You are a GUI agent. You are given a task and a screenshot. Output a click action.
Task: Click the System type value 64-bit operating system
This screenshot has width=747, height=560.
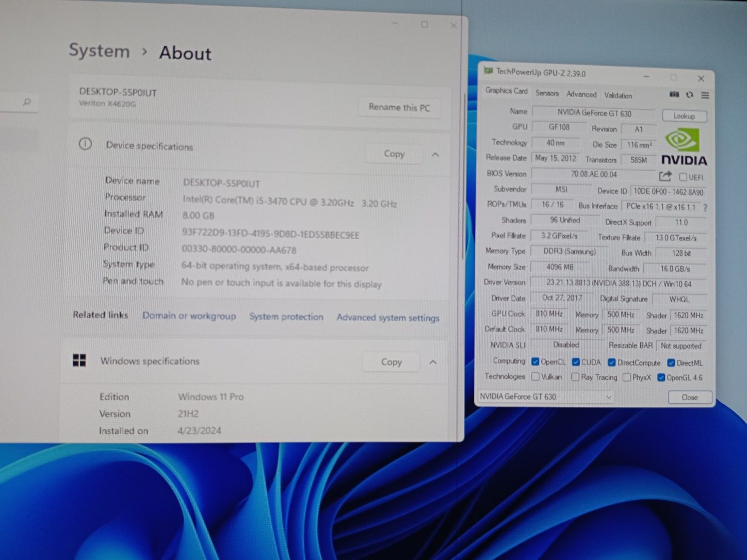click(275, 267)
